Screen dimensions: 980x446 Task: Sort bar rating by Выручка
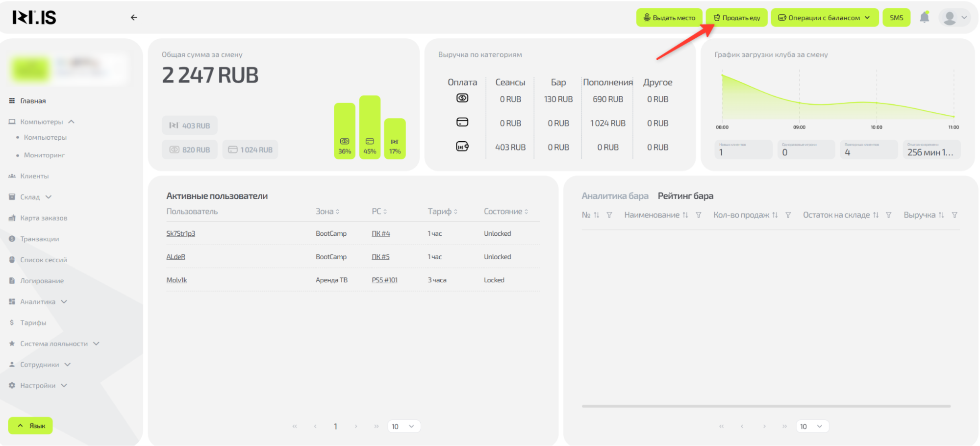pyautogui.click(x=941, y=215)
